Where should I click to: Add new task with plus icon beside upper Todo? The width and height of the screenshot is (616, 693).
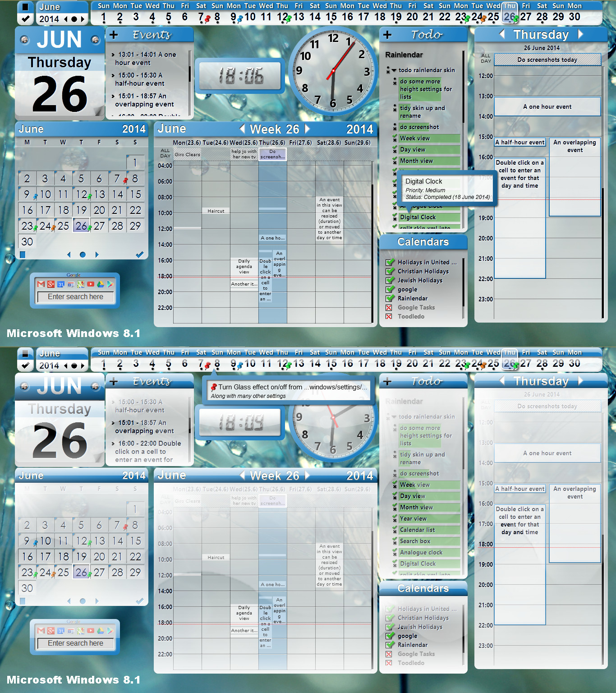point(387,35)
